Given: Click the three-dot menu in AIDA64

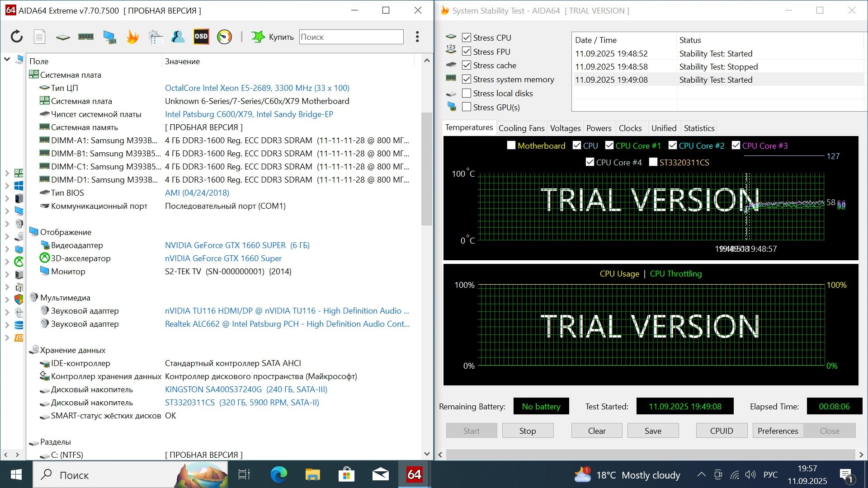Looking at the screenshot, I should tap(417, 37).
